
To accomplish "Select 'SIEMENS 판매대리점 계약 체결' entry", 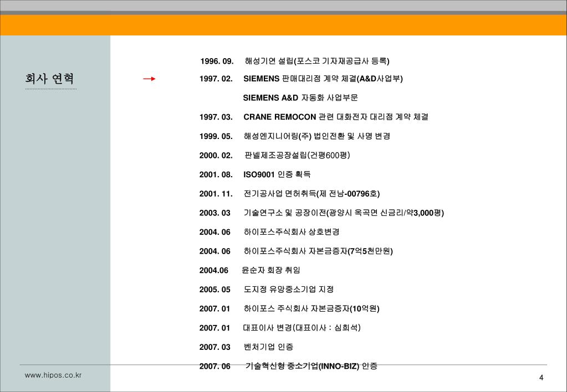I will click(x=323, y=79).
